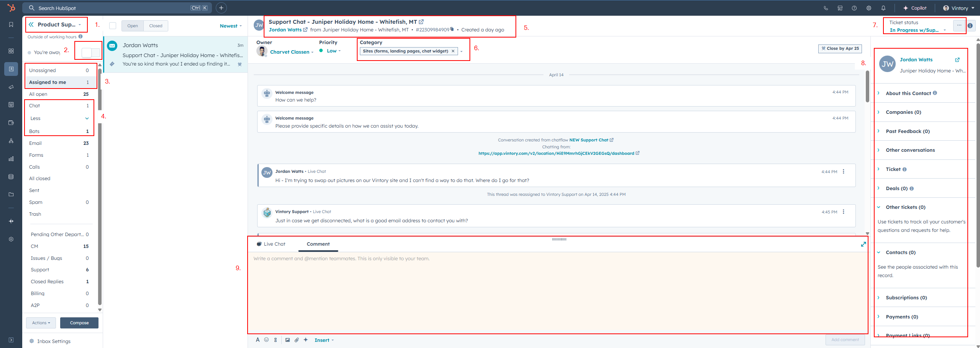980x348 pixels.
Task: Click the emoji icon in comment toolbar
Action: (266, 340)
